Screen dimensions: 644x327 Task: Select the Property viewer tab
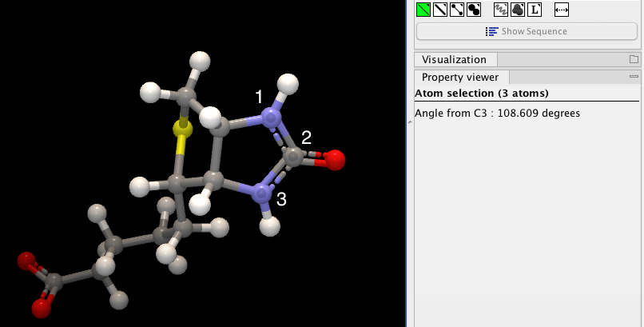[460, 78]
